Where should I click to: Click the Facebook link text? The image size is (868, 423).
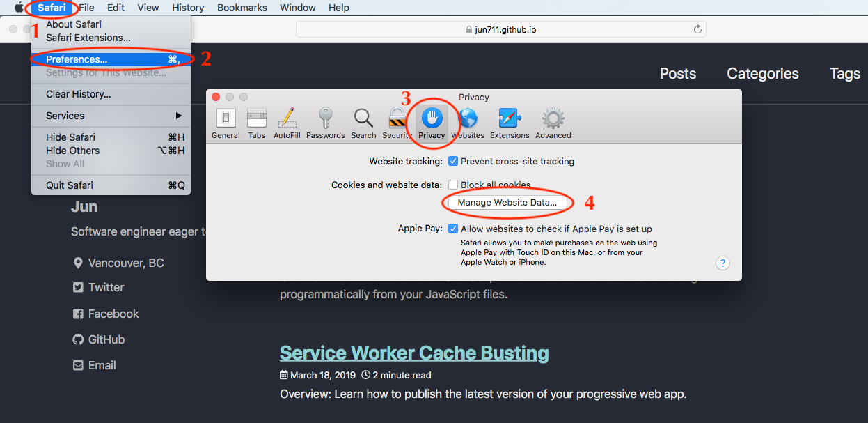[x=113, y=314]
